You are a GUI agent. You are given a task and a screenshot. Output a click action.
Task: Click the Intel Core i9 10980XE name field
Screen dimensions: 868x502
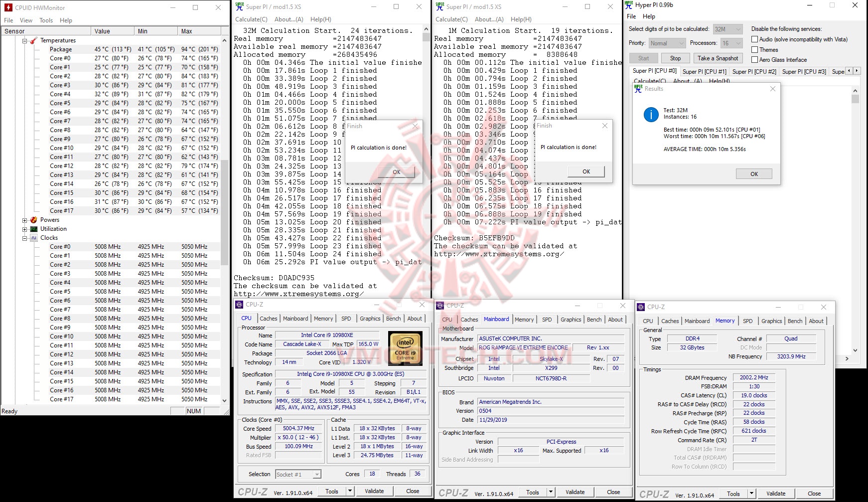click(327, 335)
